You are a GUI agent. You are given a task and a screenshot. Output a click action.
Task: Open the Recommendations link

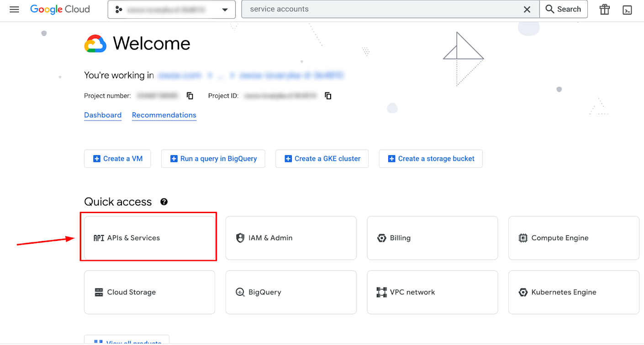pyautogui.click(x=164, y=115)
